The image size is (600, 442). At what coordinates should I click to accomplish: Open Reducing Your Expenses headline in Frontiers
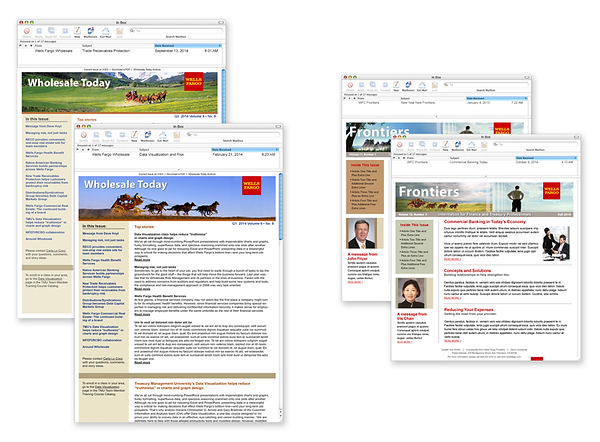(x=468, y=309)
